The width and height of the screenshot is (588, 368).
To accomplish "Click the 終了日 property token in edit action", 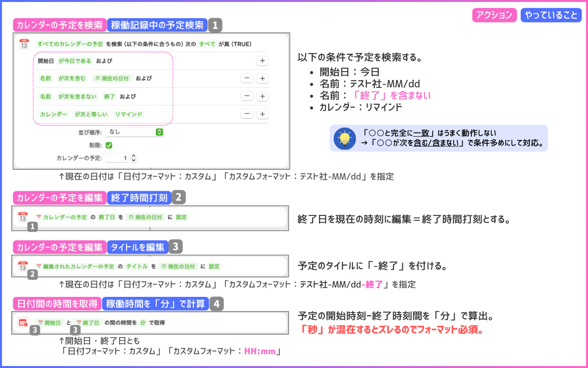I will click(x=106, y=217).
